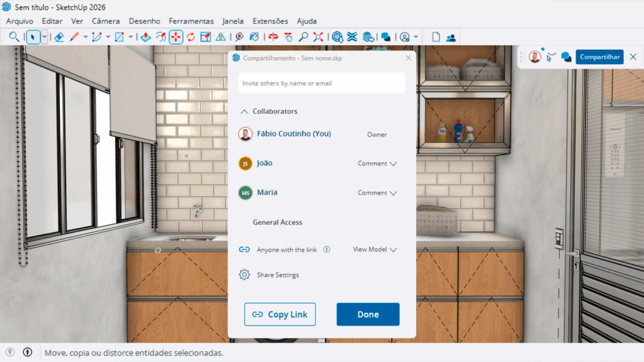644x362 pixels.
Task: Activate the Paint Bucket tool
Action: 254,37
